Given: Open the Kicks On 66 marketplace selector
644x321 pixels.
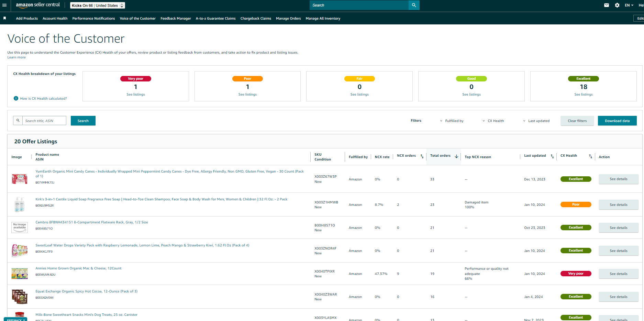Looking at the screenshot, I should pos(98,5).
